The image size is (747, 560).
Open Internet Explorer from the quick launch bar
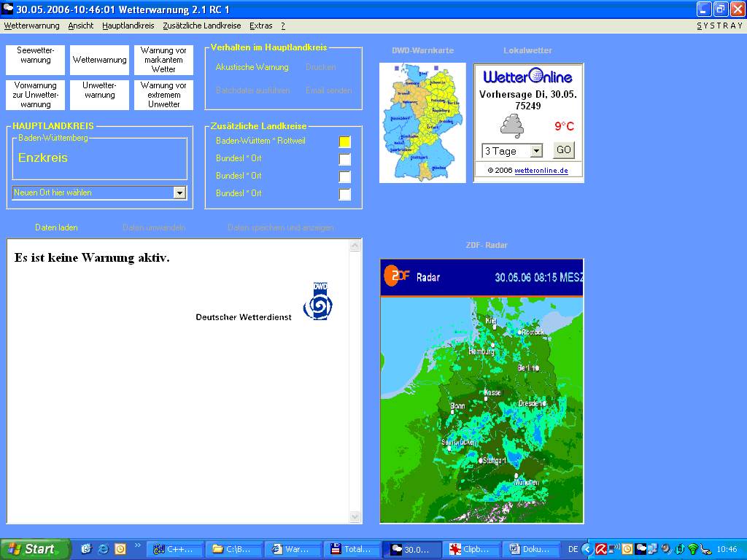click(103, 549)
